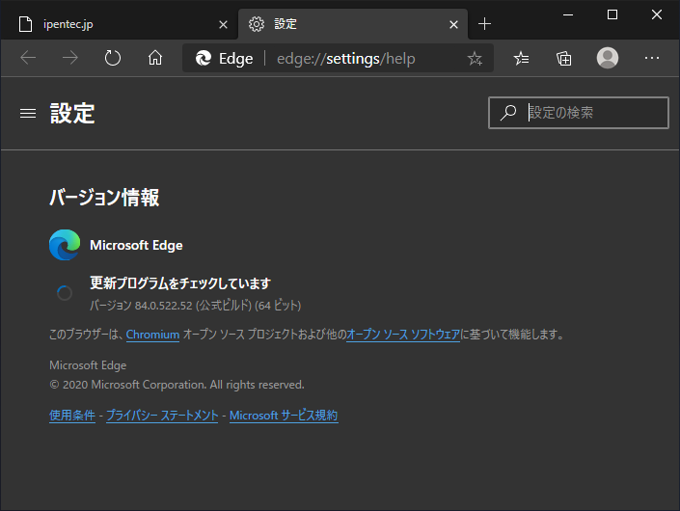Screen dimensions: 680x511
Task: Minimize the browser window
Action: click(x=568, y=15)
